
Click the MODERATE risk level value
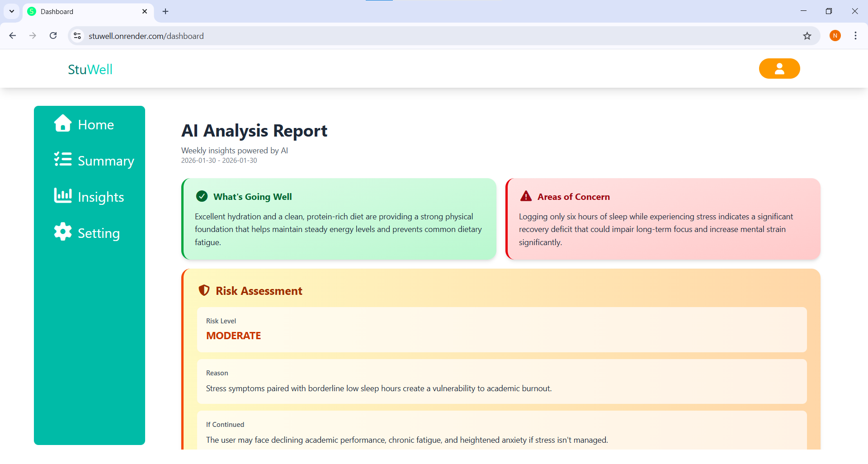[x=234, y=336]
